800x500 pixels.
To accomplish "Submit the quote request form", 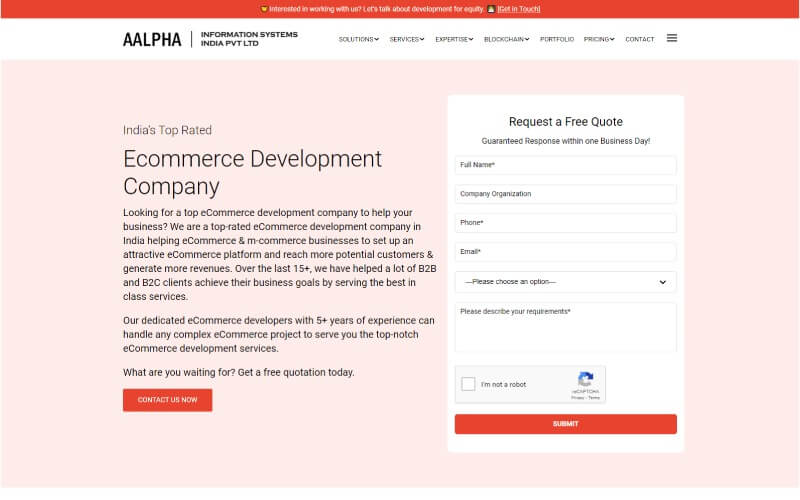I will pos(565,424).
